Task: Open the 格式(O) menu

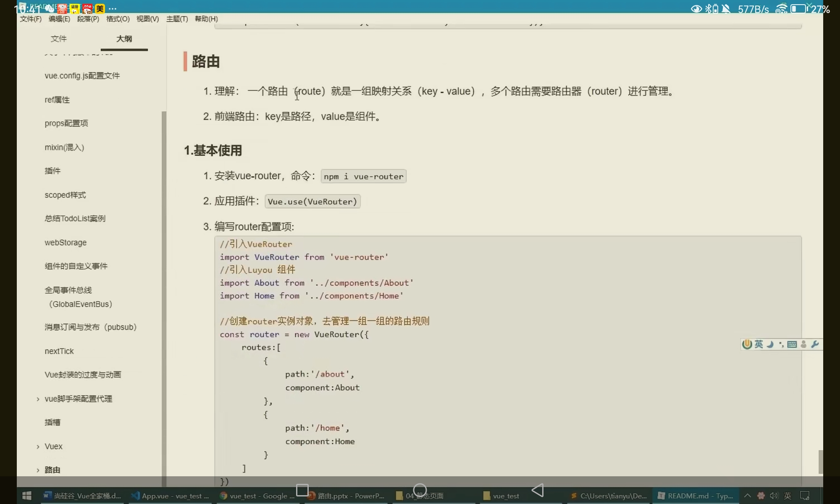Action: [118, 19]
